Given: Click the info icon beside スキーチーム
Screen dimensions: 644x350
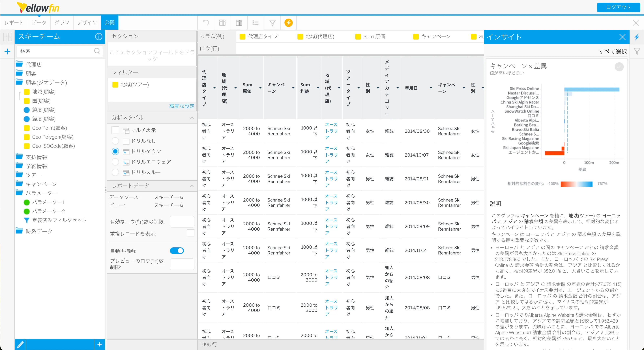Looking at the screenshot, I should click(98, 36).
